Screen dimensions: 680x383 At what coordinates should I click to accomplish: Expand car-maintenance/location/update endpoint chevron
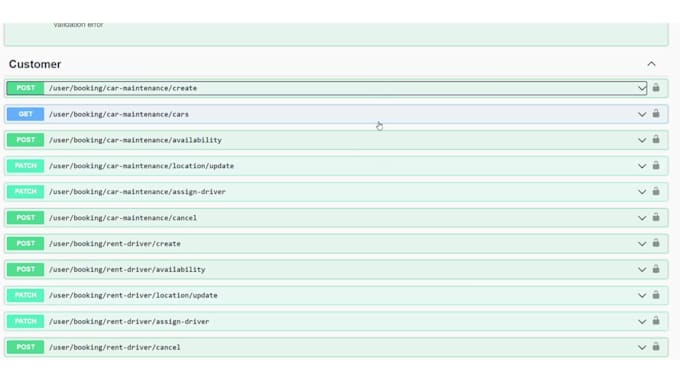642,166
